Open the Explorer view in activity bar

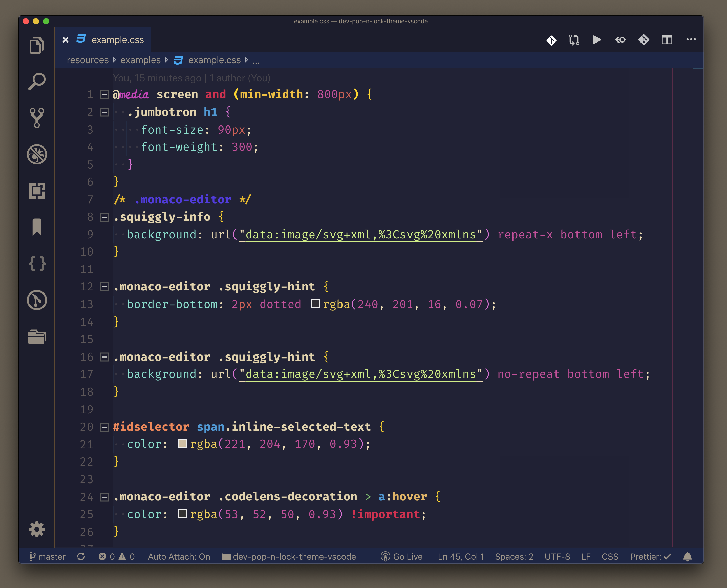[37, 45]
